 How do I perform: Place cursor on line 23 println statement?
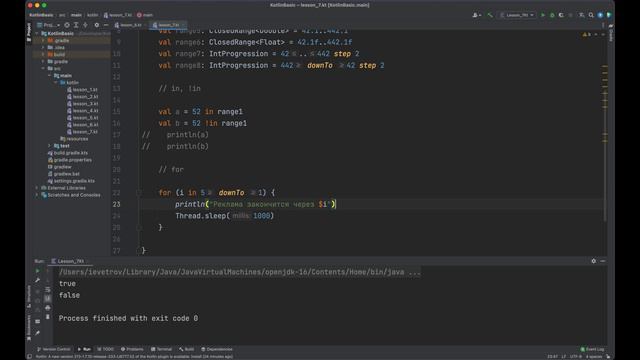[x=256, y=204]
